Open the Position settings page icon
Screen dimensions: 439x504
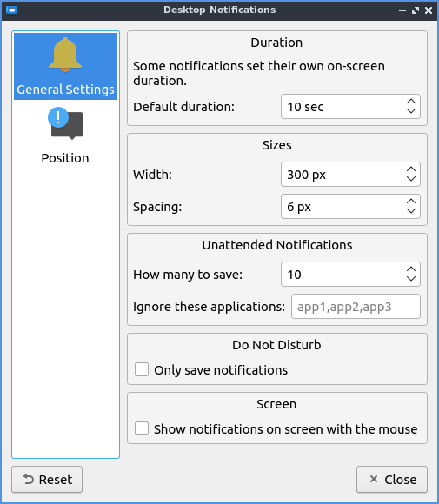pyautogui.click(x=65, y=123)
